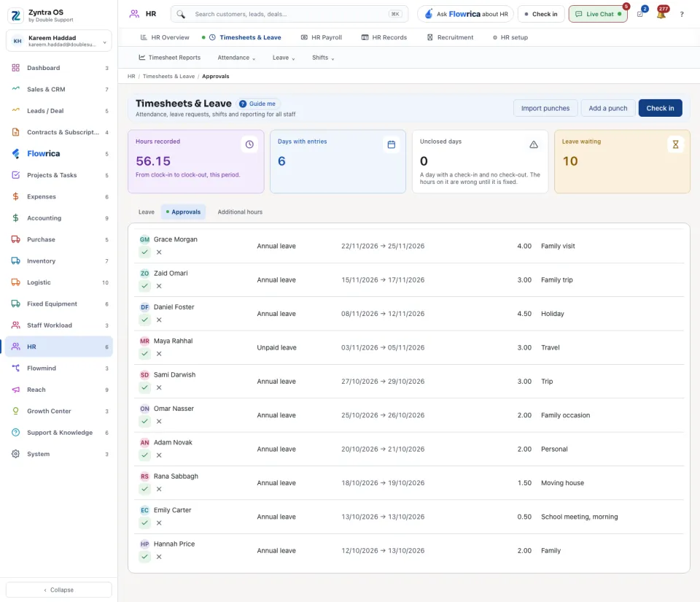Approve Daniel Foster's leave request checkmark
The height and width of the screenshot is (602, 700).
[144, 320]
